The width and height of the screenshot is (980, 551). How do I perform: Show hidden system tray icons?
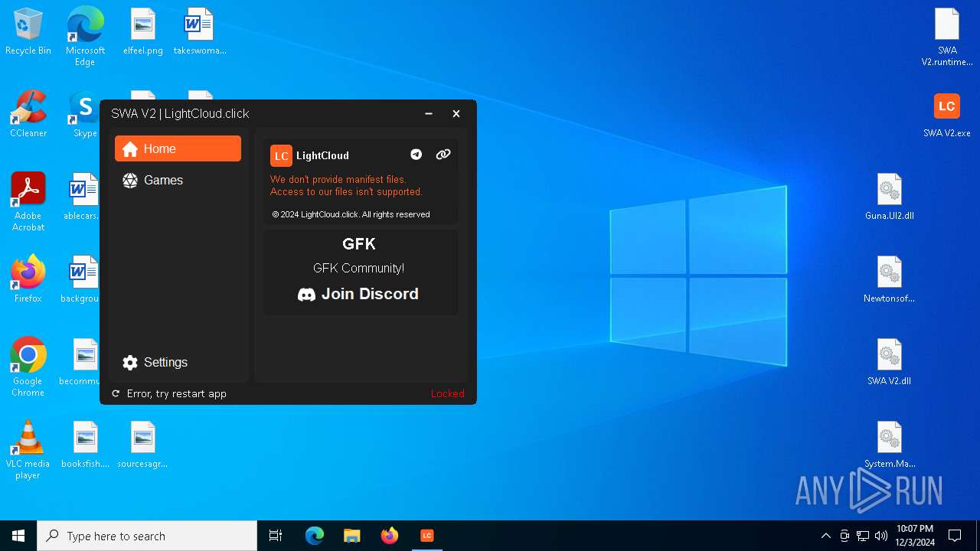tap(825, 536)
